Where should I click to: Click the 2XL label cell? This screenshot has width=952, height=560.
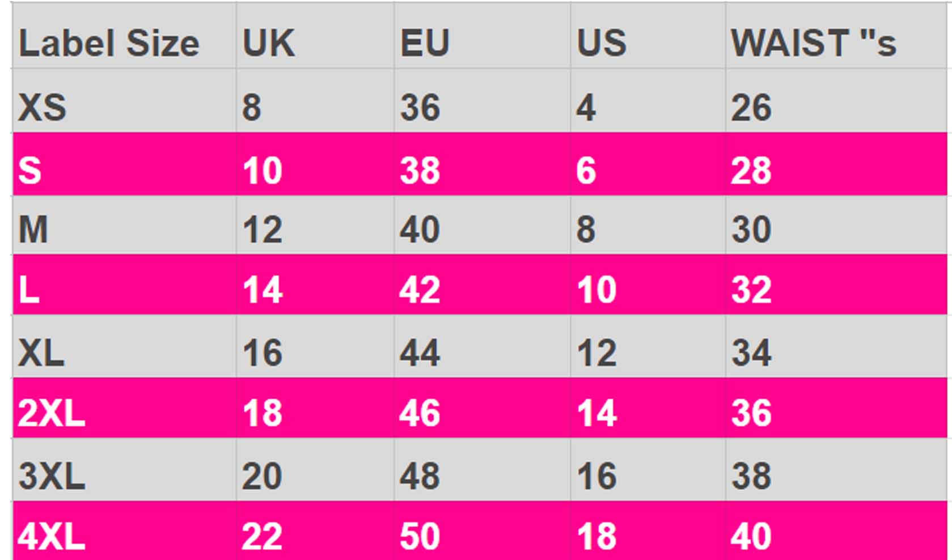coord(51,413)
